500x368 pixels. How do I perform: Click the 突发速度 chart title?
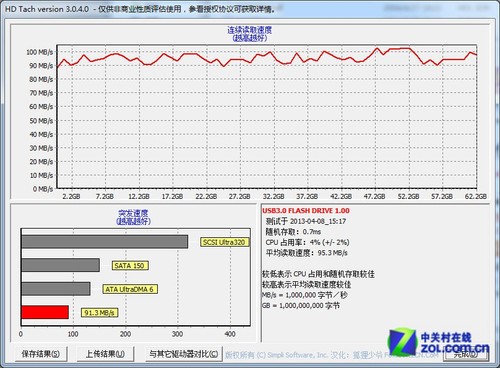[x=133, y=213]
